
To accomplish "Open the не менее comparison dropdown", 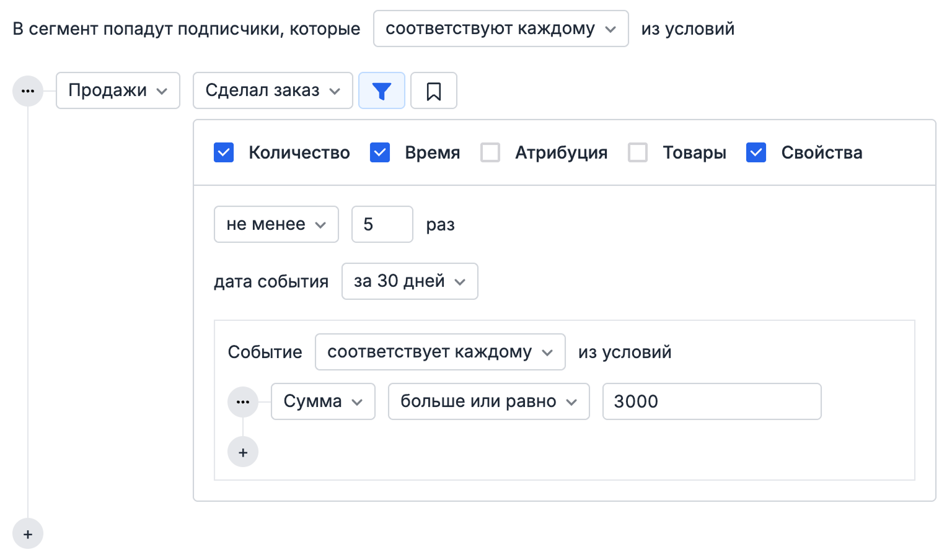I will click(x=276, y=224).
